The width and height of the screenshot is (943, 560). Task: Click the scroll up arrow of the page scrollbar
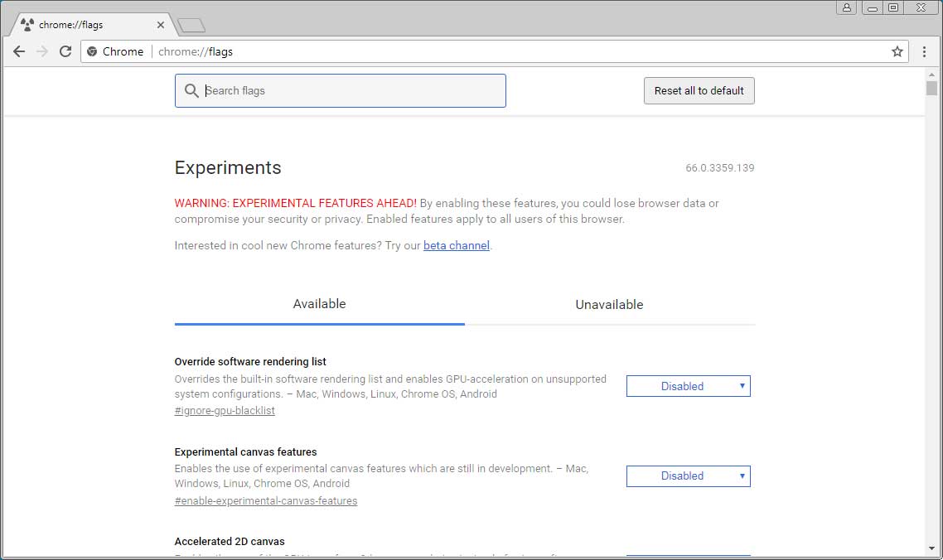tap(931, 75)
